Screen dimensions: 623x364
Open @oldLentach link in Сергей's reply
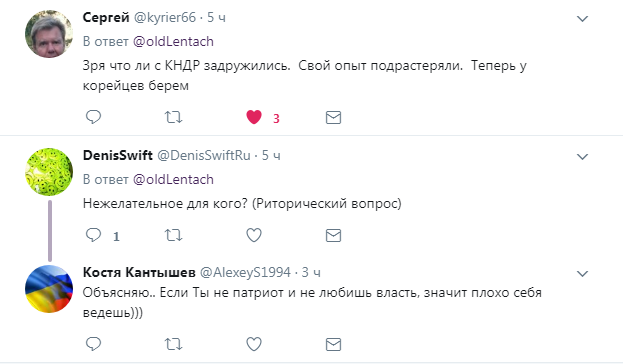pyautogui.click(x=173, y=41)
